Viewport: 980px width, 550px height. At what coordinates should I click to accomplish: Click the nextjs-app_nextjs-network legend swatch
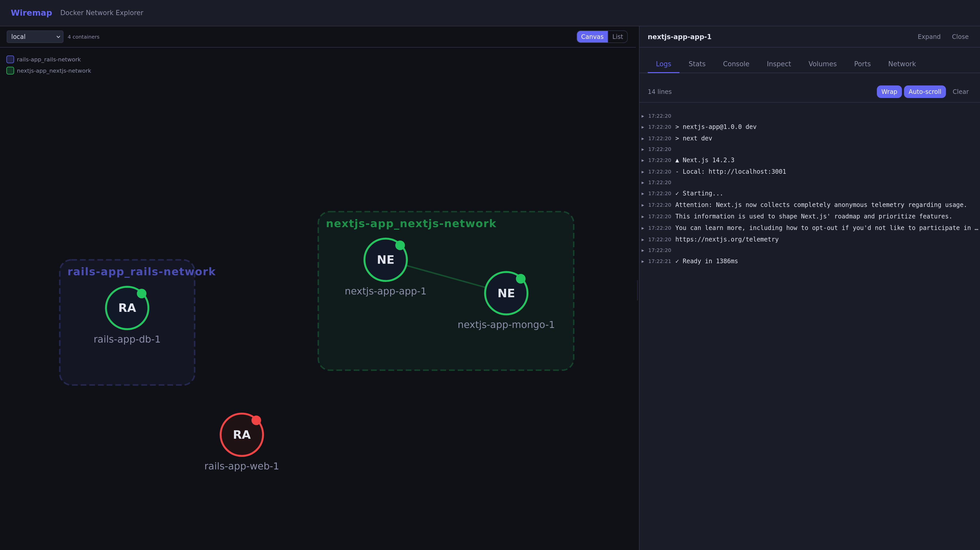[x=10, y=71]
